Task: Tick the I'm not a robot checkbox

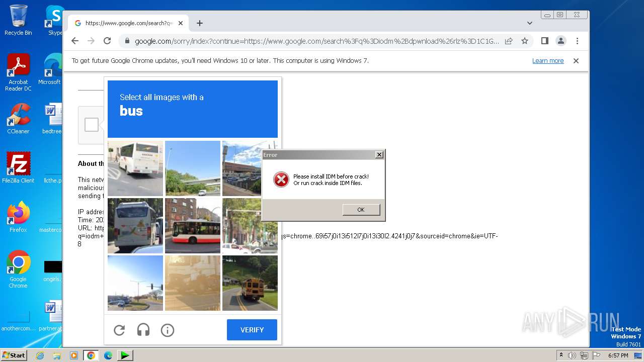Action: tap(92, 125)
